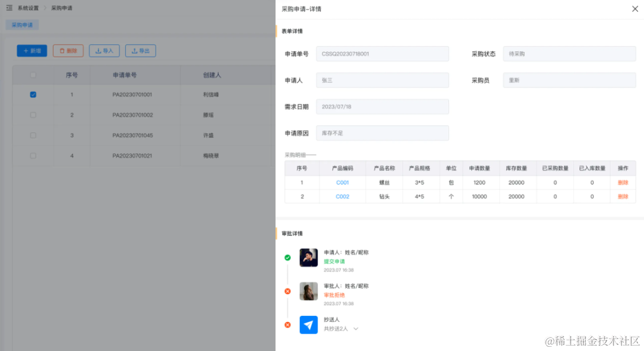
Task: Click the 采购员 field showing 里斯
Action: point(569,80)
